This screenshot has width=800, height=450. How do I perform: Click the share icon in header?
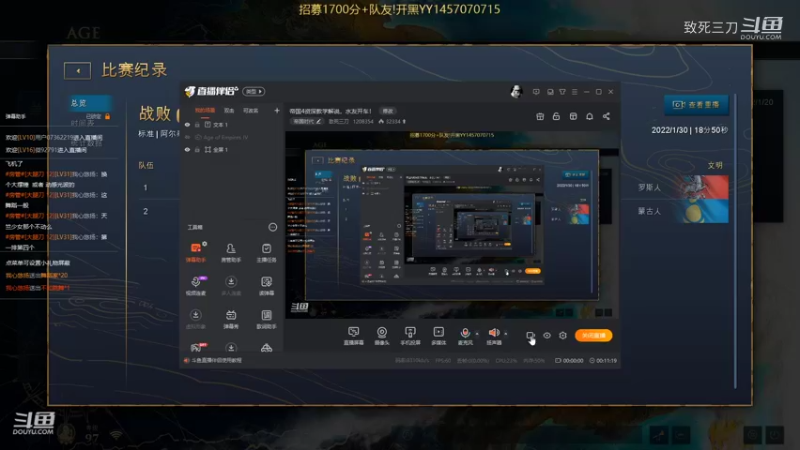pyautogui.click(x=606, y=116)
